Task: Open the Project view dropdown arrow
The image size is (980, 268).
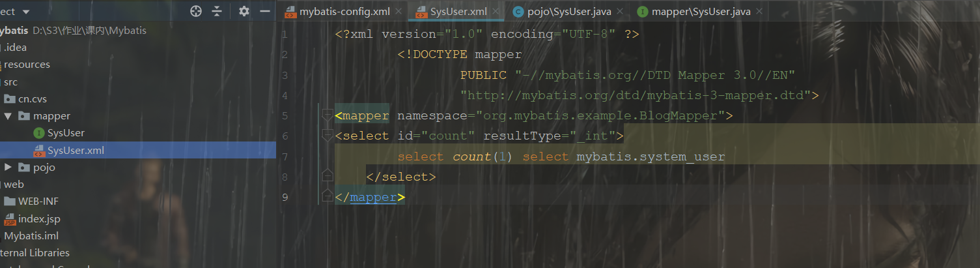Action: tap(26, 12)
